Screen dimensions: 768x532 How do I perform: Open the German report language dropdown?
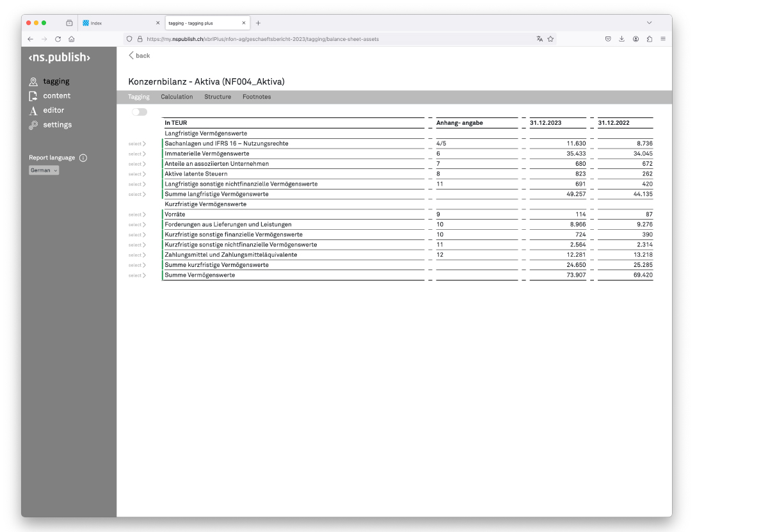(44, 170)
